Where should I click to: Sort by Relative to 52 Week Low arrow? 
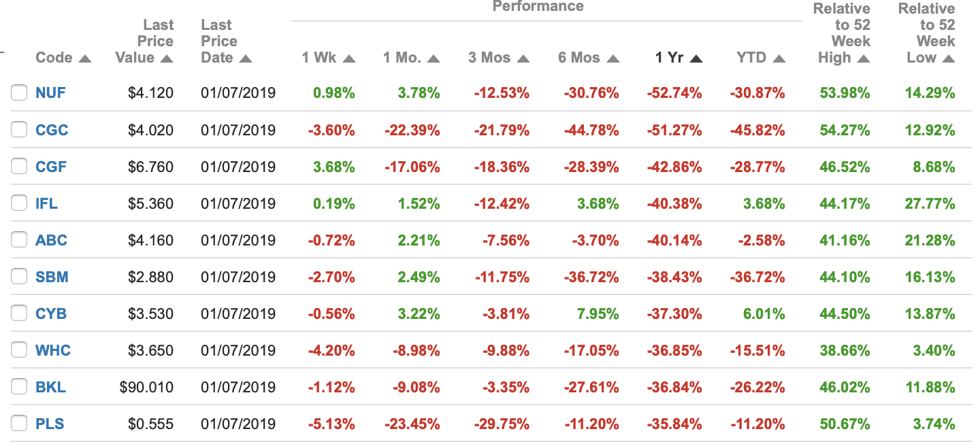coord(948,59)
